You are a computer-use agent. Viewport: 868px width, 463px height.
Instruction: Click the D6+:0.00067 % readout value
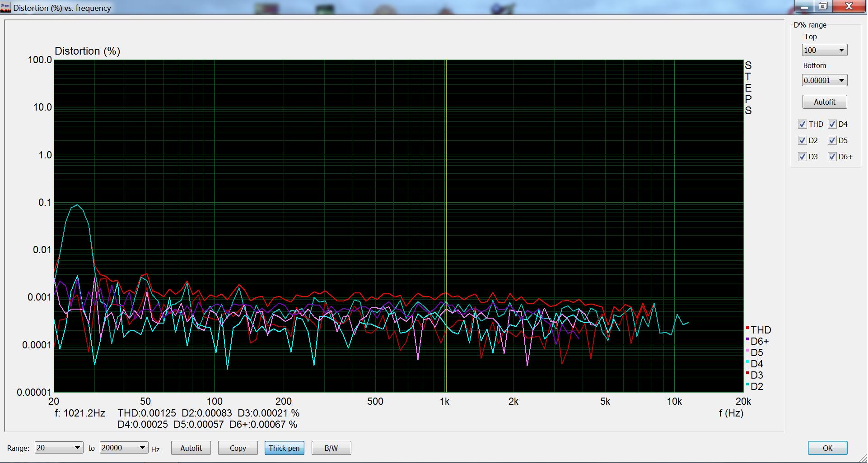coord(263,425)
